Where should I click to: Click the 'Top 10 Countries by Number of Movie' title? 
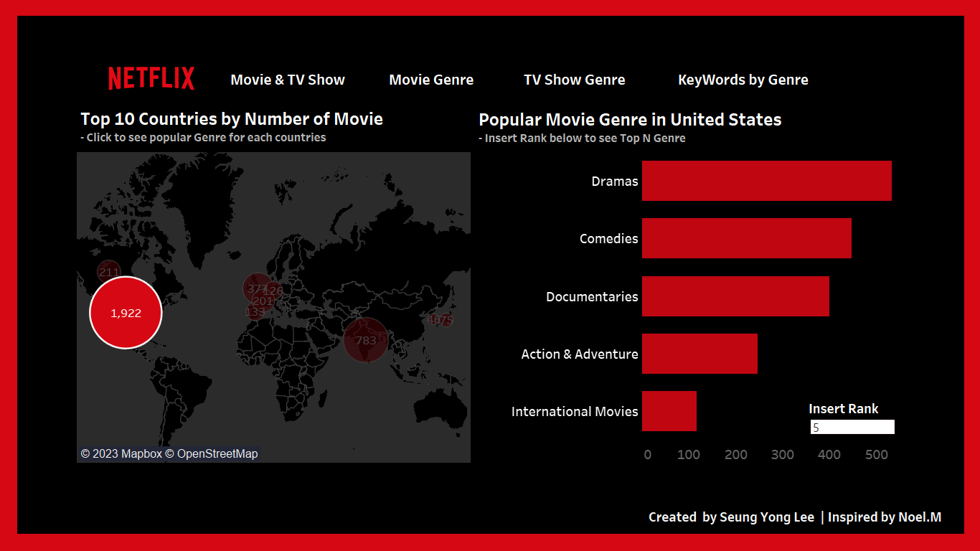point(232,119)
